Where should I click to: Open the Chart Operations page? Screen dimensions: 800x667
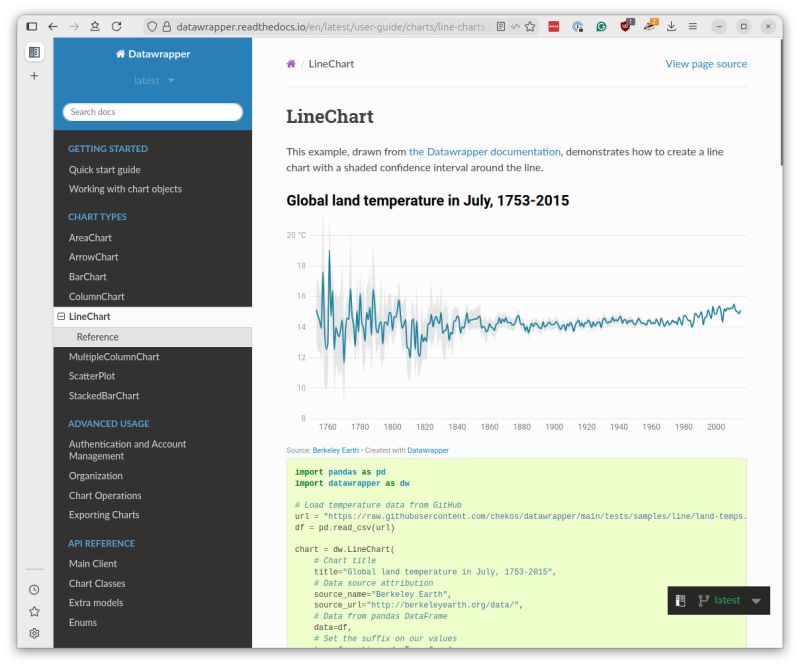coord(105,496)
